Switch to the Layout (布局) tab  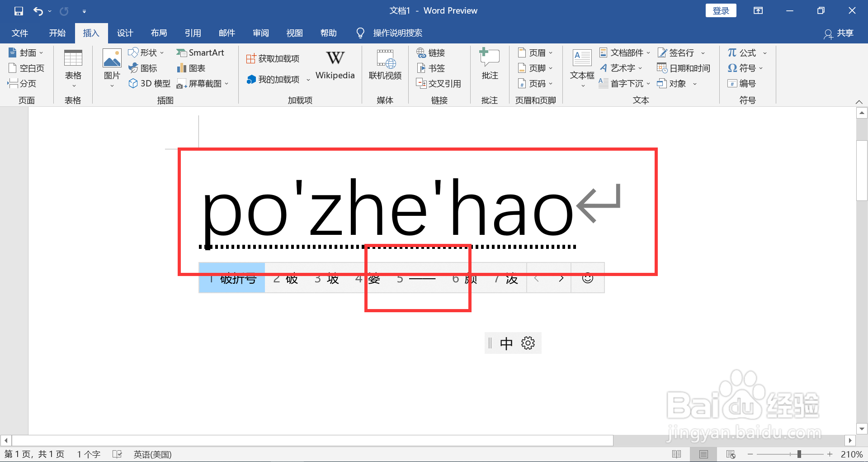(x=159, y=33)
